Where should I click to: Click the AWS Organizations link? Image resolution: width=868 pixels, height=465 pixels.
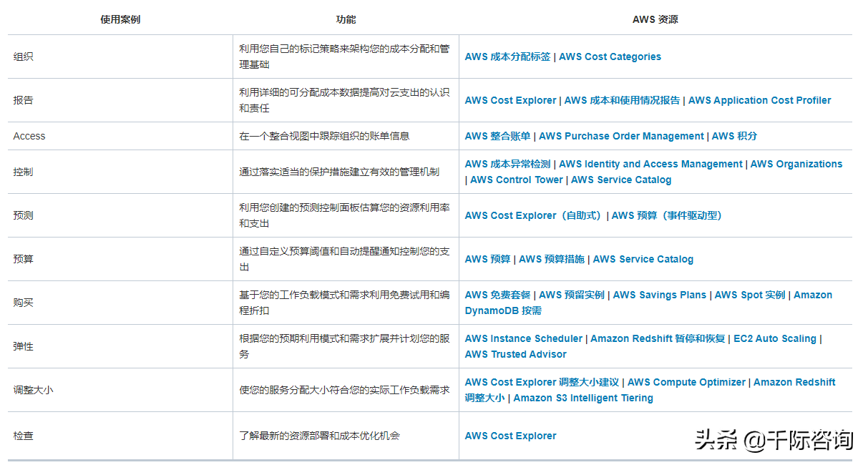796,164
